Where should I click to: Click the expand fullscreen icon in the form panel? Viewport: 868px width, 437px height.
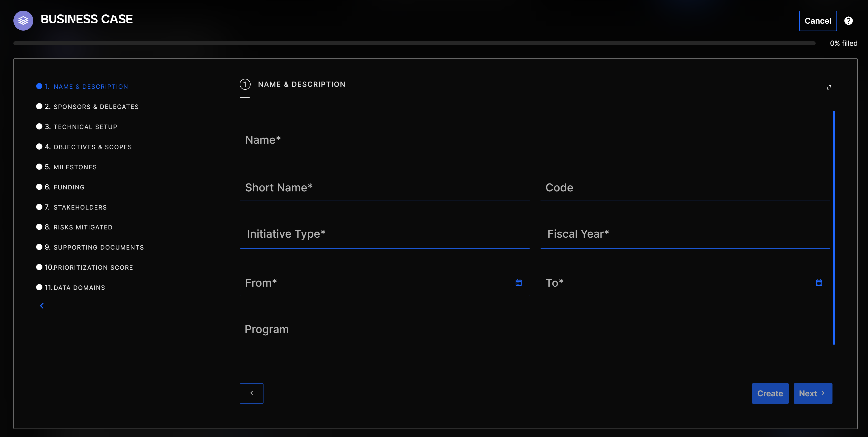pos(829,87)
